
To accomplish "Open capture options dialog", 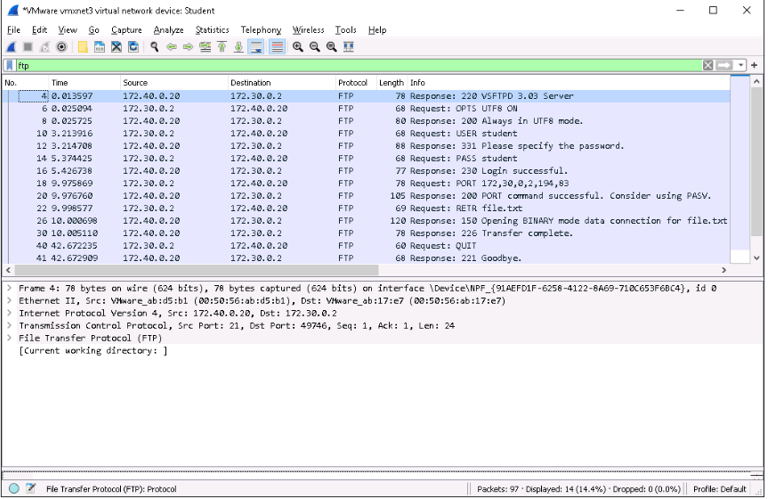I will (x=62, y=47).
